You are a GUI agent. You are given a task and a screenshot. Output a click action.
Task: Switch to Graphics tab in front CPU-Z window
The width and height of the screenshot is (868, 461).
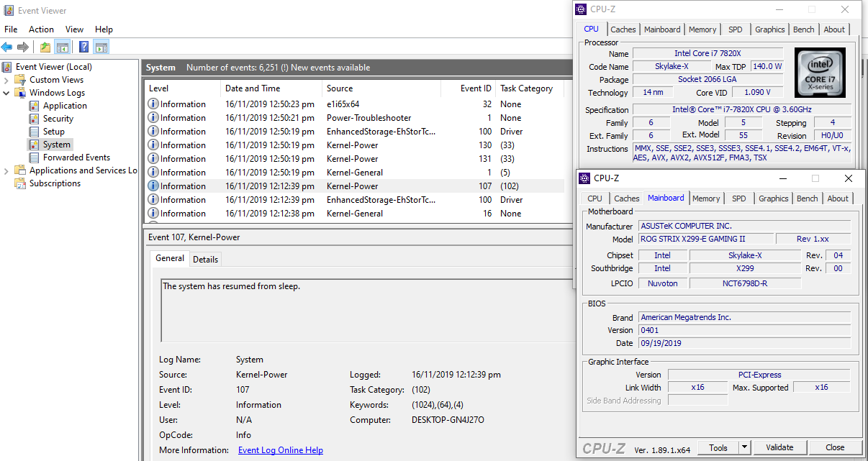point(774,198)
